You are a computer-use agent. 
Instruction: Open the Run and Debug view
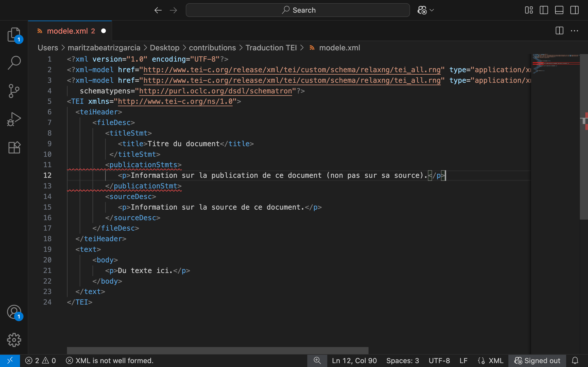pos(14,119)
